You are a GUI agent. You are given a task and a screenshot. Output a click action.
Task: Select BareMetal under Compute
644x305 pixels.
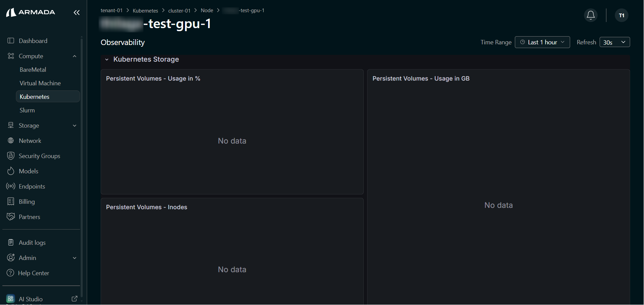[x=33, y=69]
